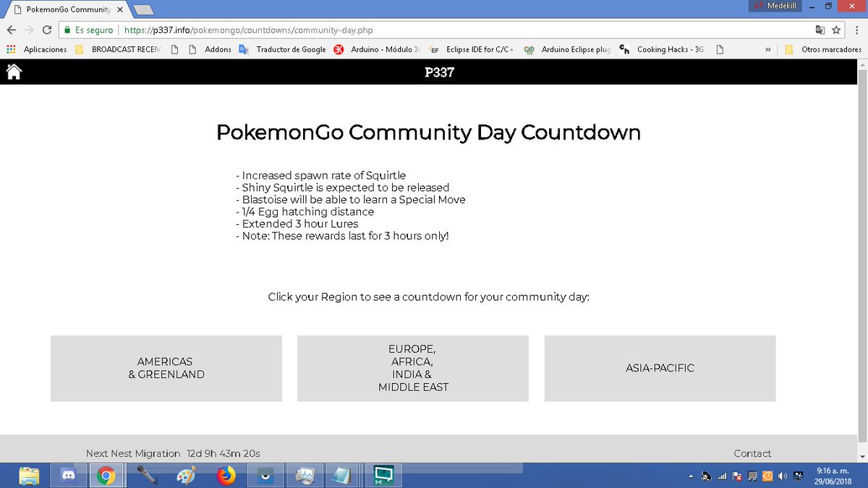This screenshot has height=488, width=868.
Task: Open the Aplicaciones apps grid shortcut
Action: [x=36, y=49]
